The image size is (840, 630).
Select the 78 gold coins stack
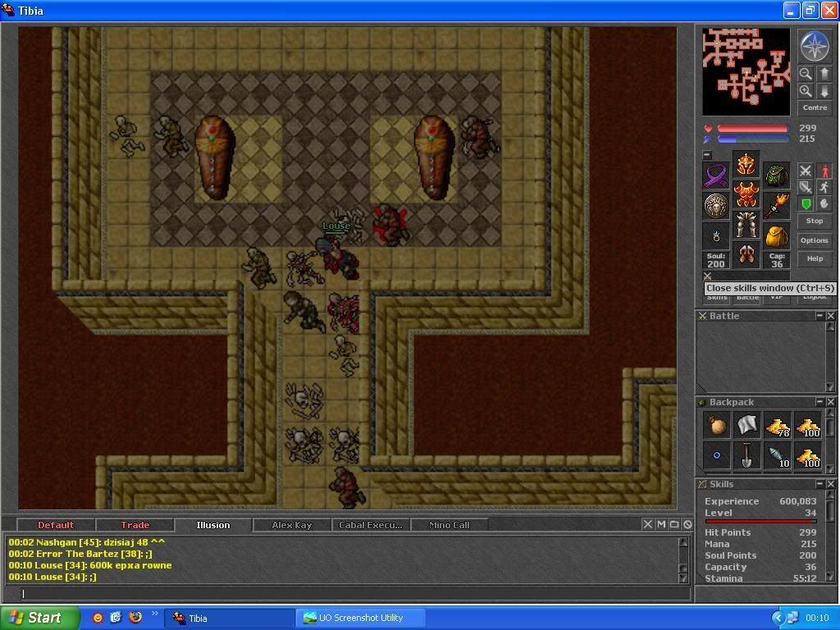[778, 426]
